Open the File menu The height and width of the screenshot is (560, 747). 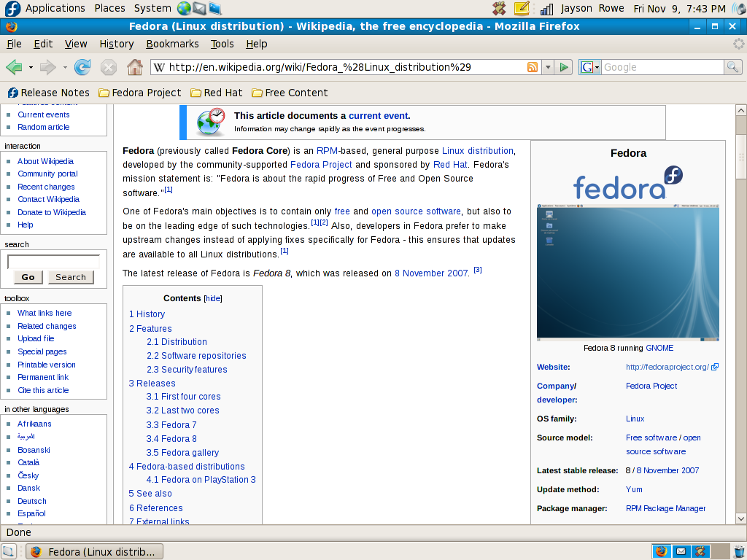point(14,44)
